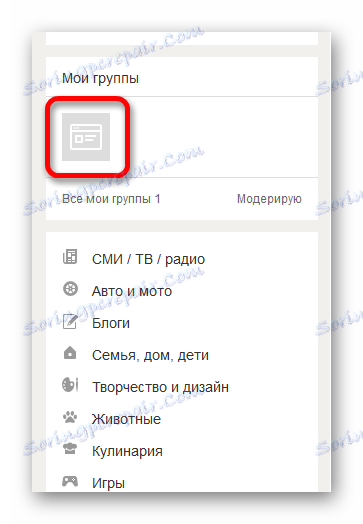363x524 pixels.
Task: Open the Модерирую link
Action: 269,199
